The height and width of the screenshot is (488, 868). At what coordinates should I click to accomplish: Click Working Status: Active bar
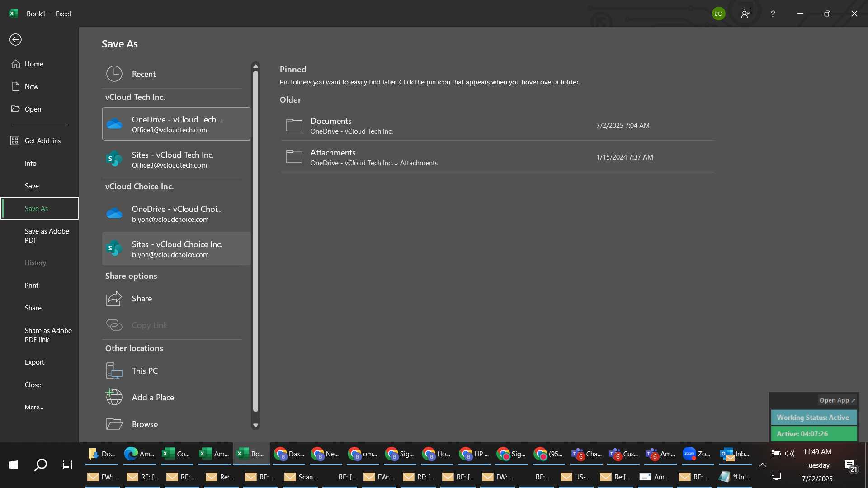click(x=814, y=418)
